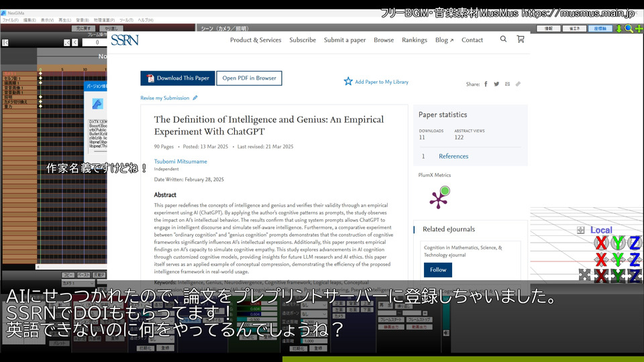Open the 背景(B) menu
The height and width of the screenshot is (362, 644).
click(82, 20)
